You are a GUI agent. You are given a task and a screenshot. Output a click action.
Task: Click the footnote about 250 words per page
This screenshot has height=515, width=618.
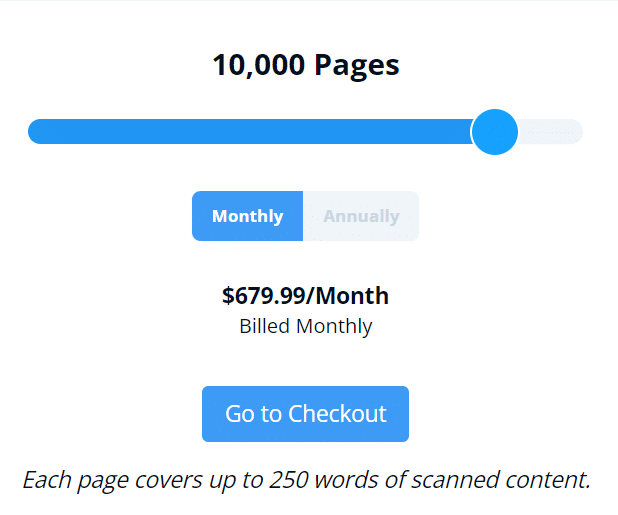click(x=306, y=480)
